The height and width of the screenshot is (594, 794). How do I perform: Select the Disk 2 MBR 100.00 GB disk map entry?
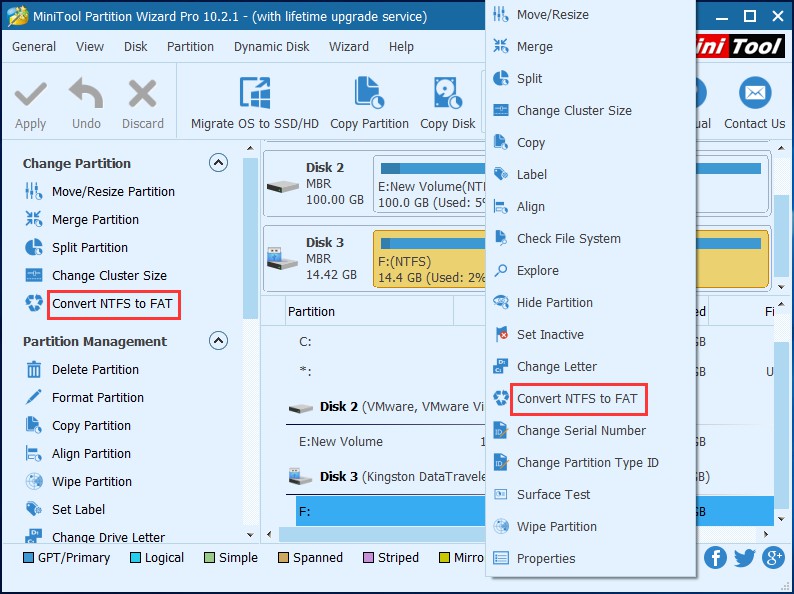coord(317,184)
